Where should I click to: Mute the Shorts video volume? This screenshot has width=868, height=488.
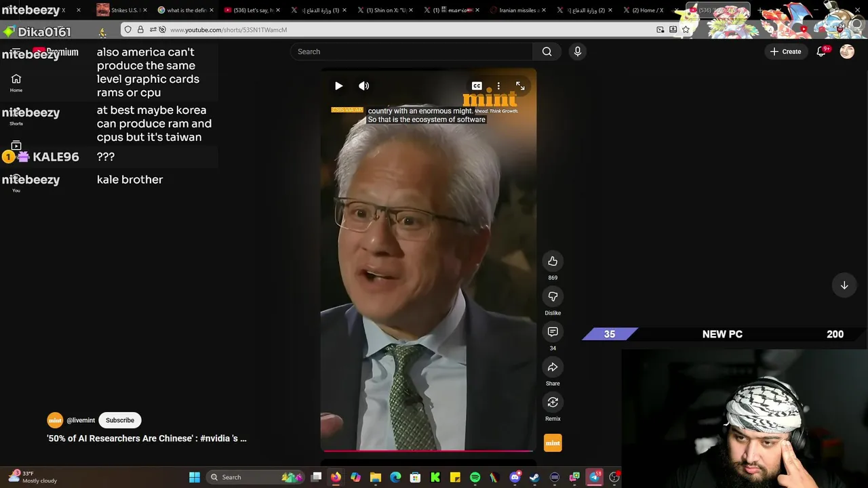[x=364, y=86]
